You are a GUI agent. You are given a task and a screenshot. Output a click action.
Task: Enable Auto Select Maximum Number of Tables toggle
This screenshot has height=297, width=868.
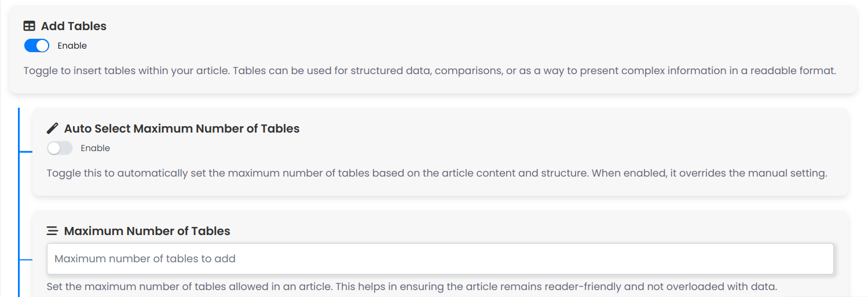pos(60,148)
